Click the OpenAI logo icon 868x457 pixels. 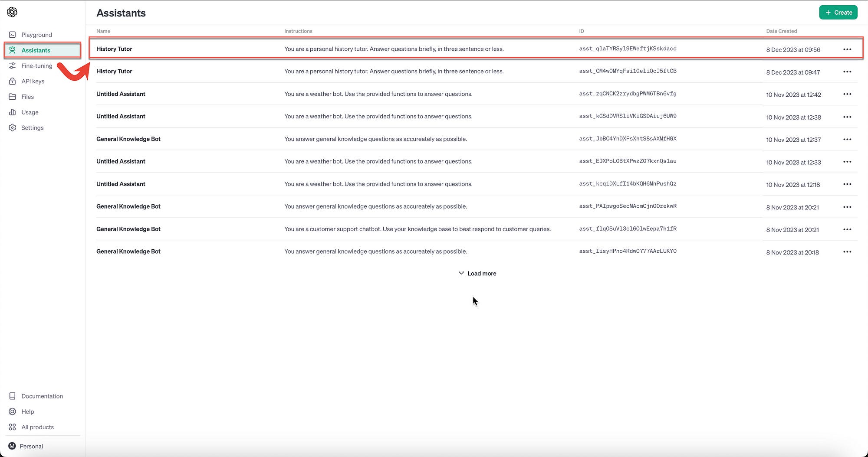(12, 12)
